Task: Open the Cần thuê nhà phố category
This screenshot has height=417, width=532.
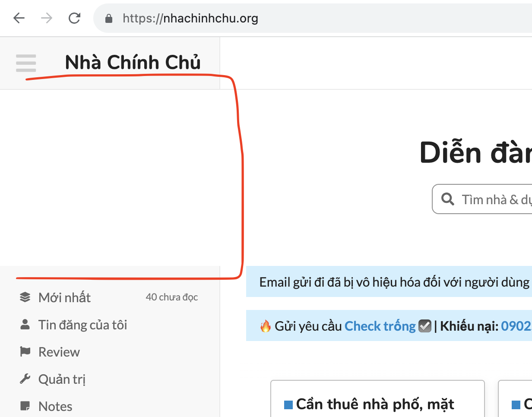Action: tap(375, 404)
